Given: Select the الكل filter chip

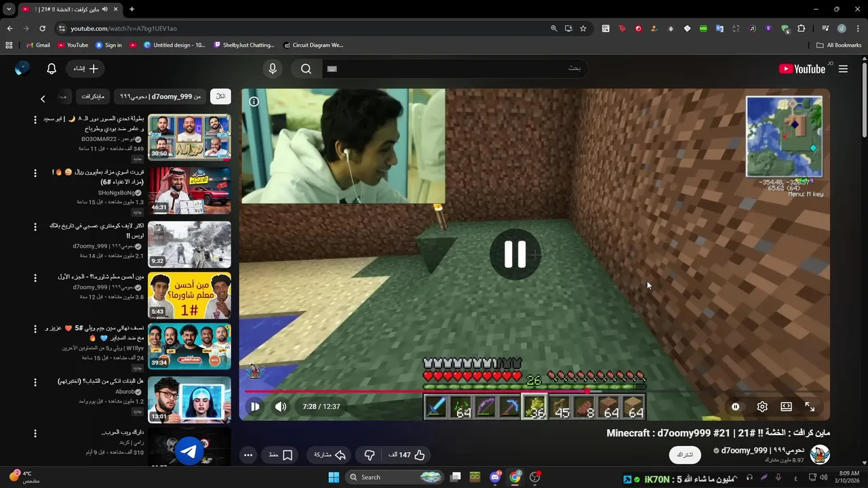Looking at the screenshot, I should point(220,97).
